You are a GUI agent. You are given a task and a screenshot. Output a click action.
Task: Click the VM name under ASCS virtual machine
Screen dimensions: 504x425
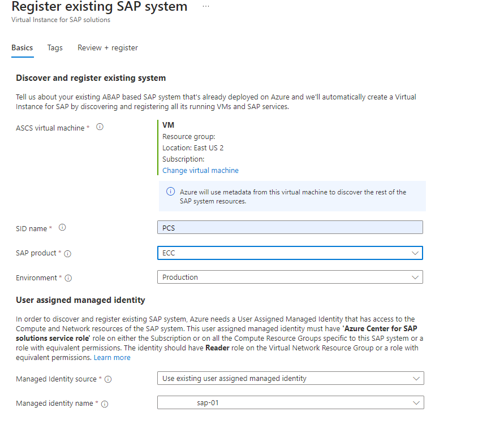pyautogui.click(x=168, y=125)
